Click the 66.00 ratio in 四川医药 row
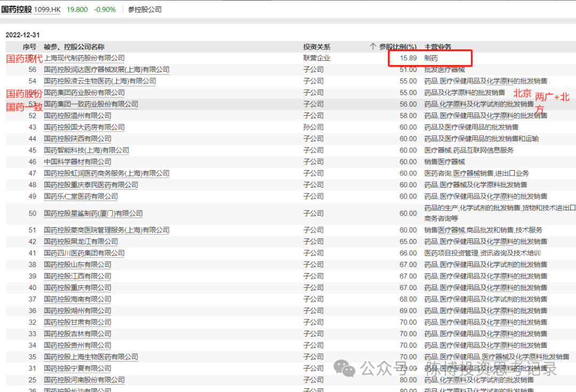Image resolution: width=576 pixels, height=392 pixels. [x=408, y=253]
